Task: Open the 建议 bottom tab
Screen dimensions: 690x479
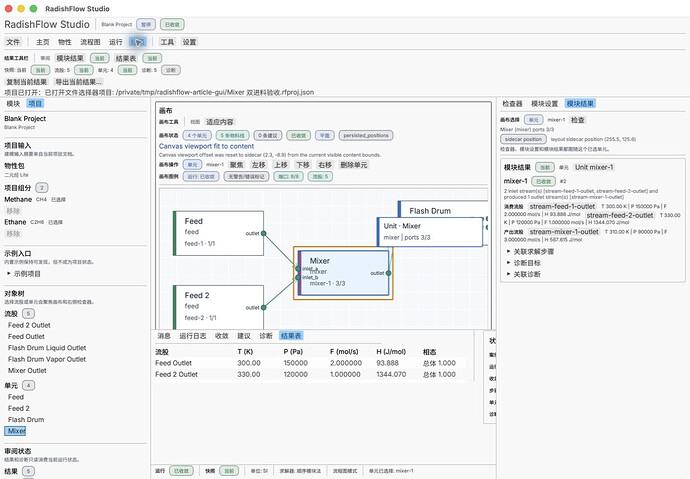Action: pyautogui.click(x=244, y=336)
